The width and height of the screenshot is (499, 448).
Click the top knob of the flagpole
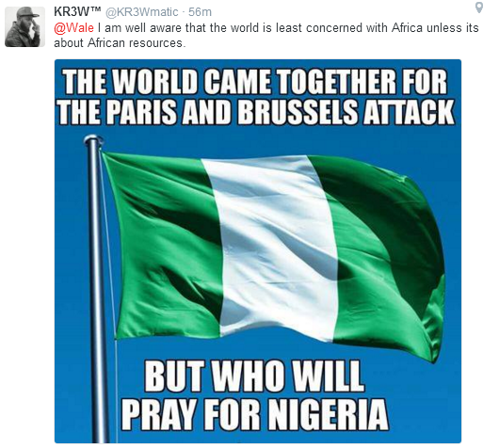(93, 139)
